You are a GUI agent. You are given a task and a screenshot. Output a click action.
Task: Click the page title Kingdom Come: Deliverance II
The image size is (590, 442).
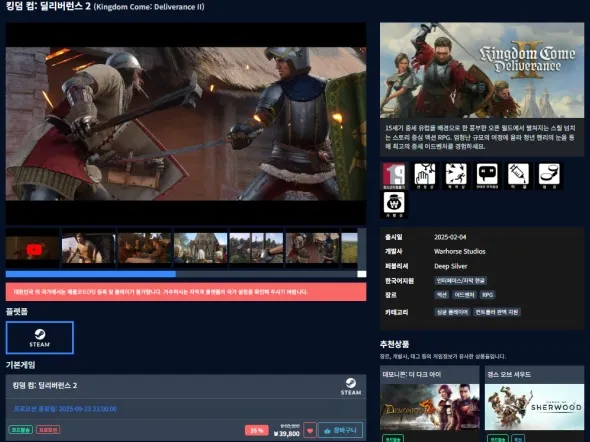pos(105,6)
